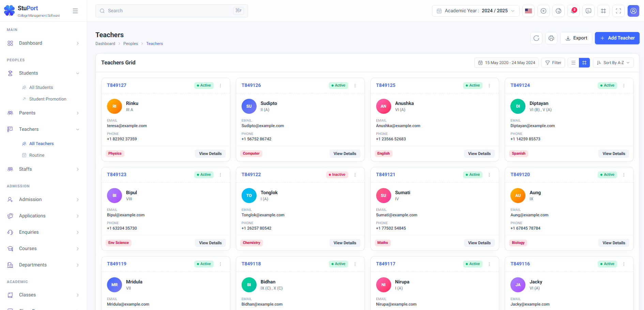Open notifications bell with badge
Image resolution: width=644 pixels, height=310 pixels.
573,11
